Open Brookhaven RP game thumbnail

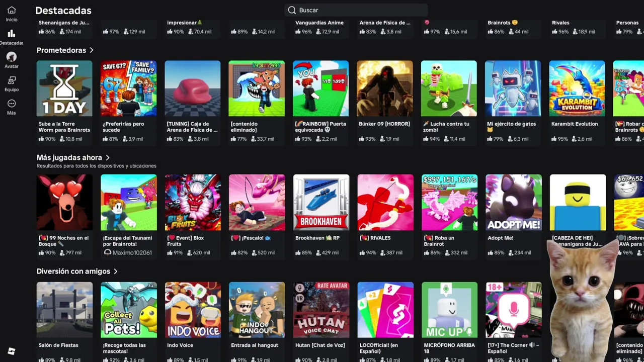click(321, 203)
